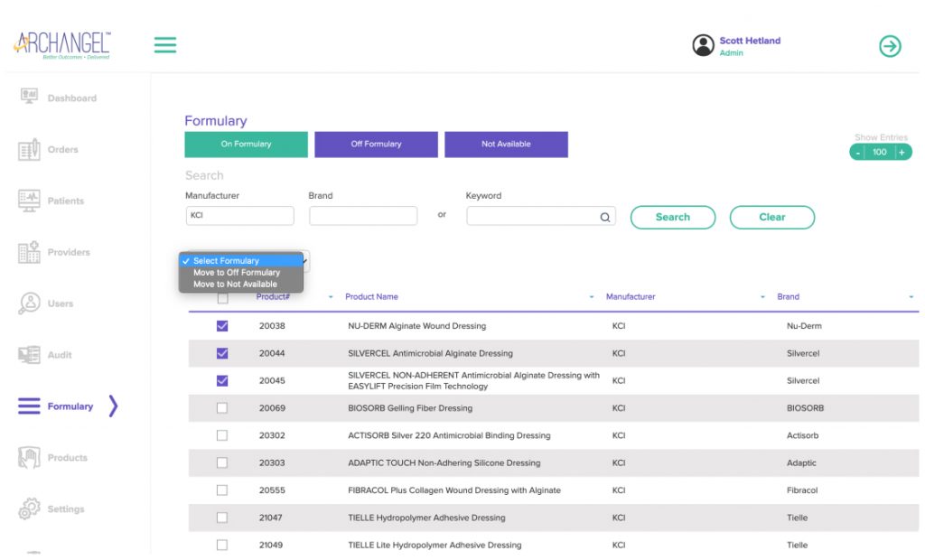This screenshot has width=925, height=560.
Task: Increase Show Entries with plus button
Action: (902, 153)
